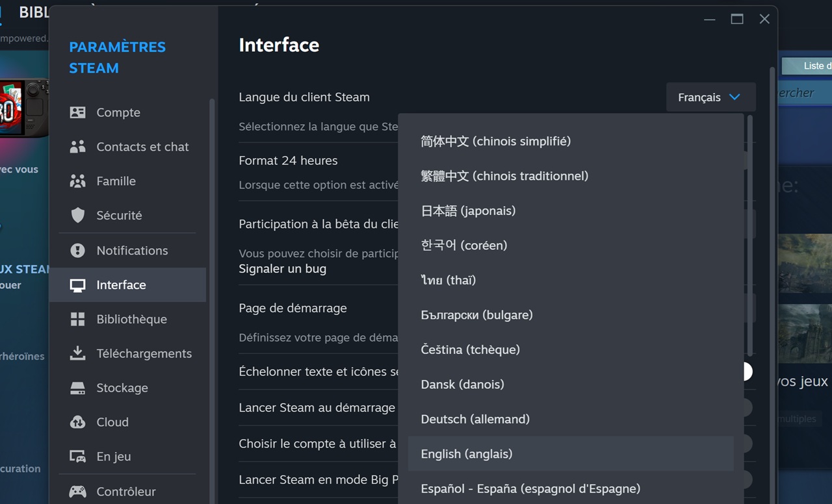Viewport: 832px width, 504px height.
Task: Open the Français language dropdown
Action: (710, 97)
